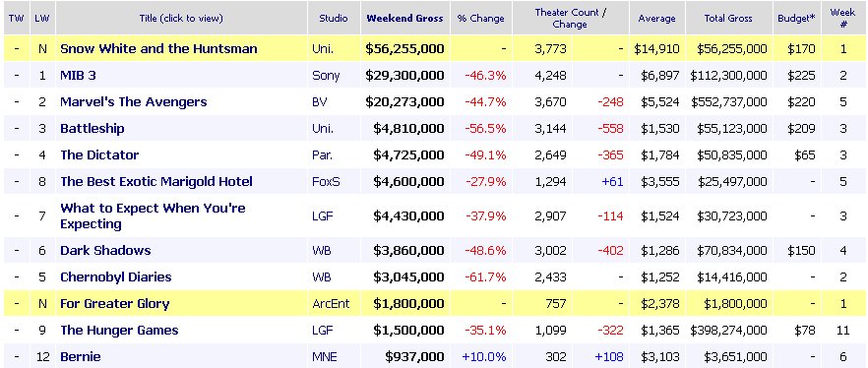
Task: Open Chernobyl Diaries movie page
Action: 116,276
